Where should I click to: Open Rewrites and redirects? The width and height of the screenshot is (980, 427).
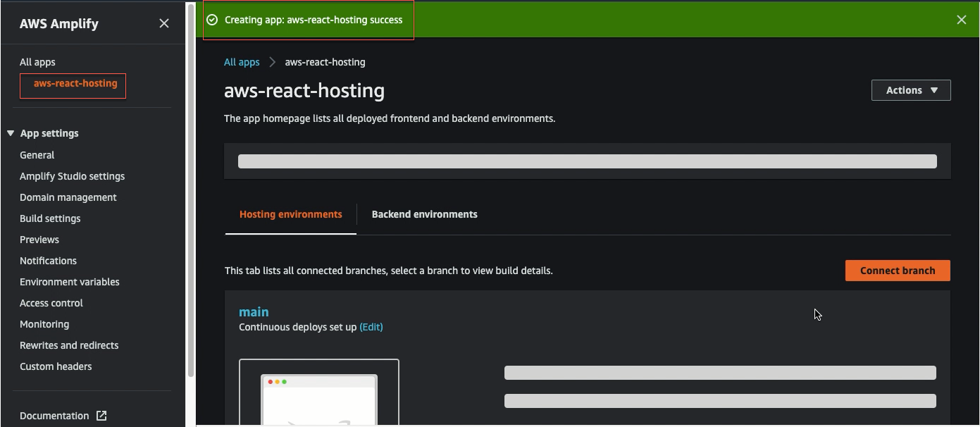click(x=69, y=345)
